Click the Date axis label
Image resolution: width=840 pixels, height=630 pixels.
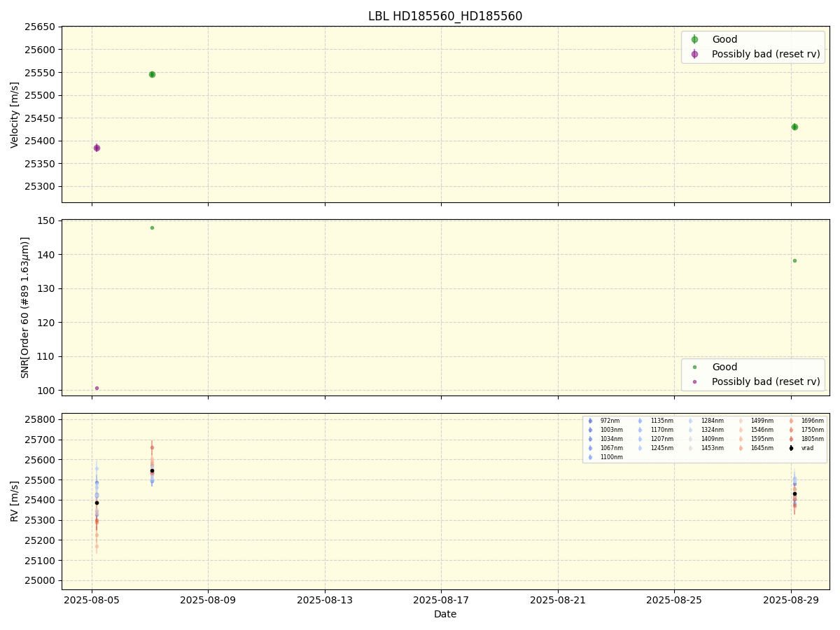tap(445, 614)
